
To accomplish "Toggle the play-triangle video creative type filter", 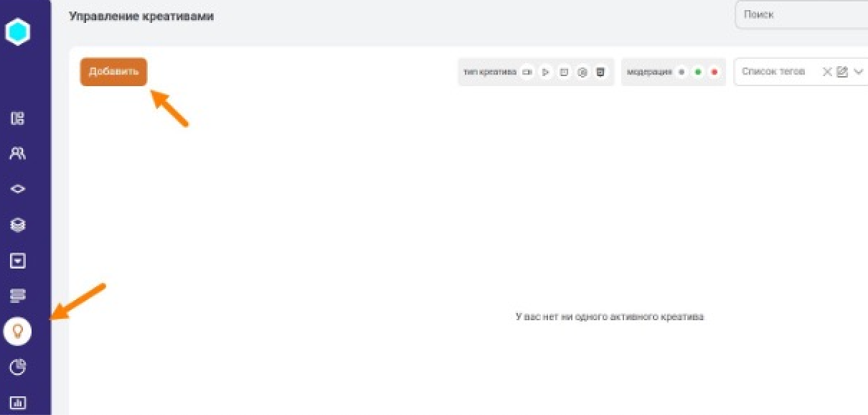I will [546, 72].
